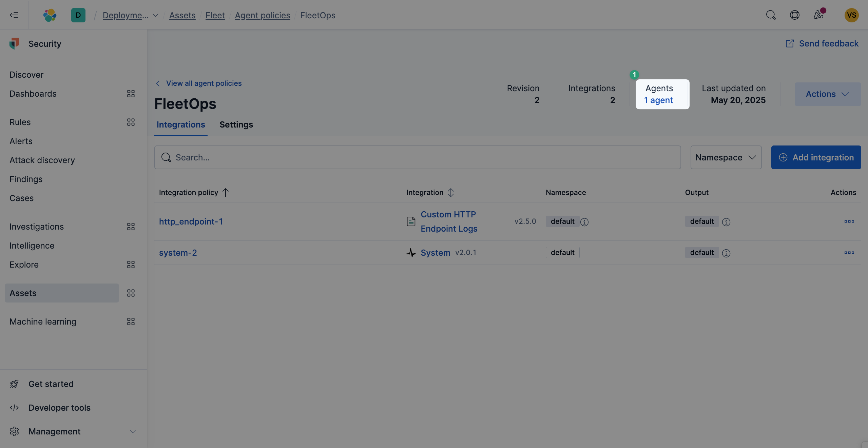868x448 pixels.
Task: Collapse the side navigation toggle icon
Action: (14, 15)
